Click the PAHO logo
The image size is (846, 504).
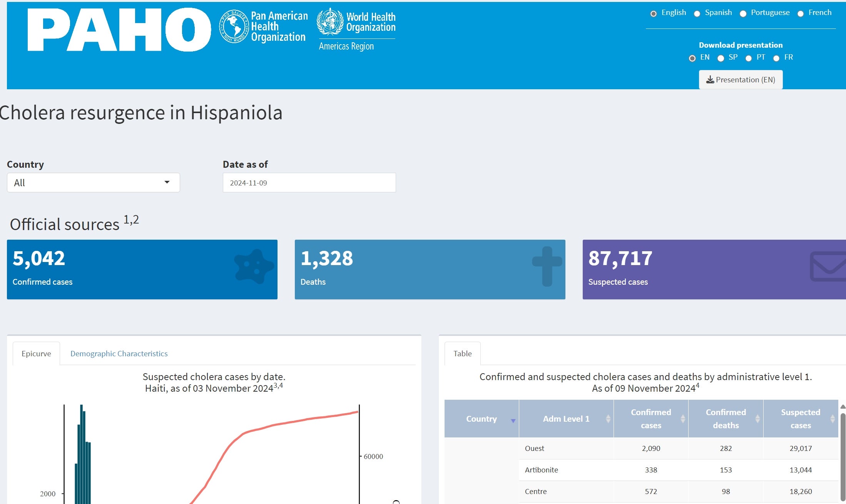[119, 30]
